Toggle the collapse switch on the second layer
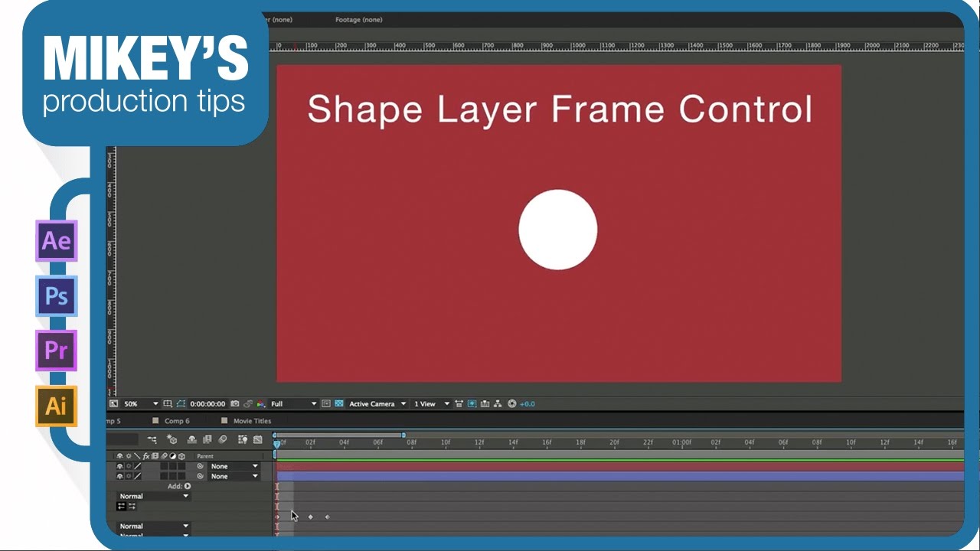Viewport: 980px width, 551px height. tap(129, 476)
